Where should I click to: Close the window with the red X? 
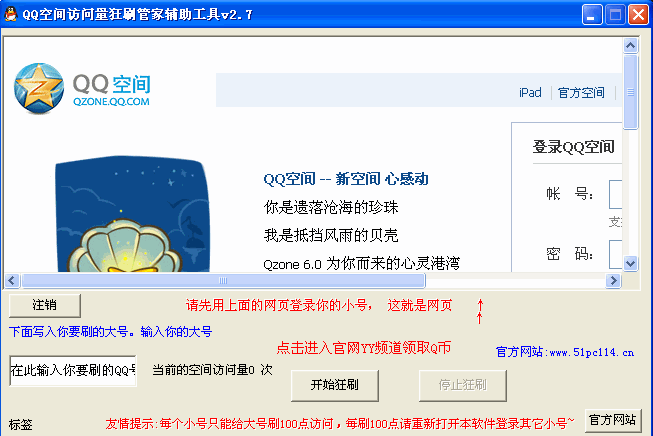638,15
